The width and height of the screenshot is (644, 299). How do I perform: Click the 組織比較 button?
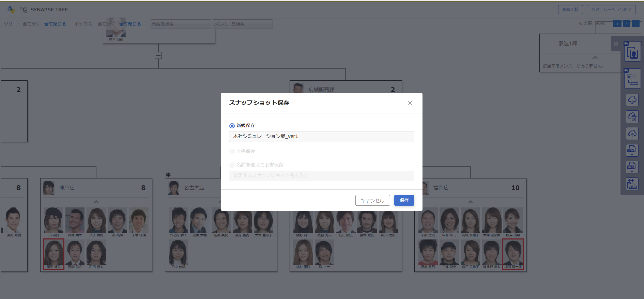point(570,10)
